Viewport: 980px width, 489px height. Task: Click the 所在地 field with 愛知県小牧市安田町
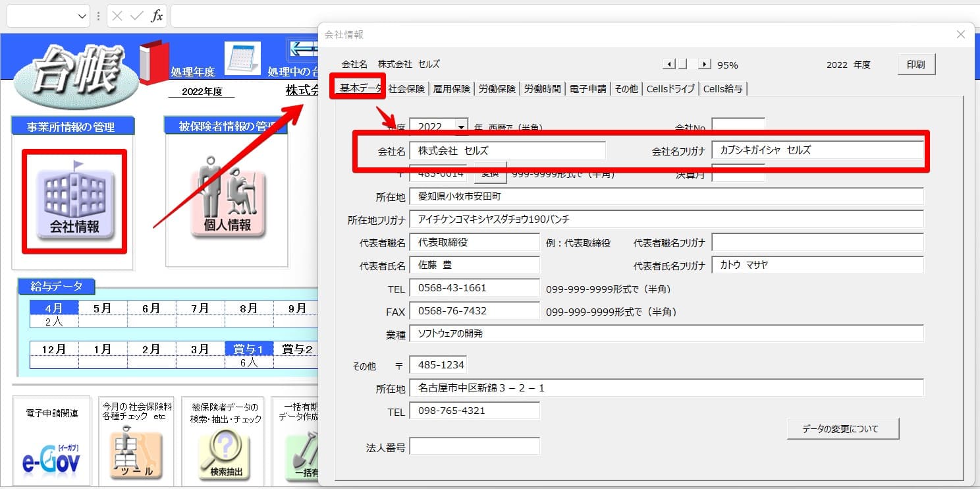coord(667,196)
